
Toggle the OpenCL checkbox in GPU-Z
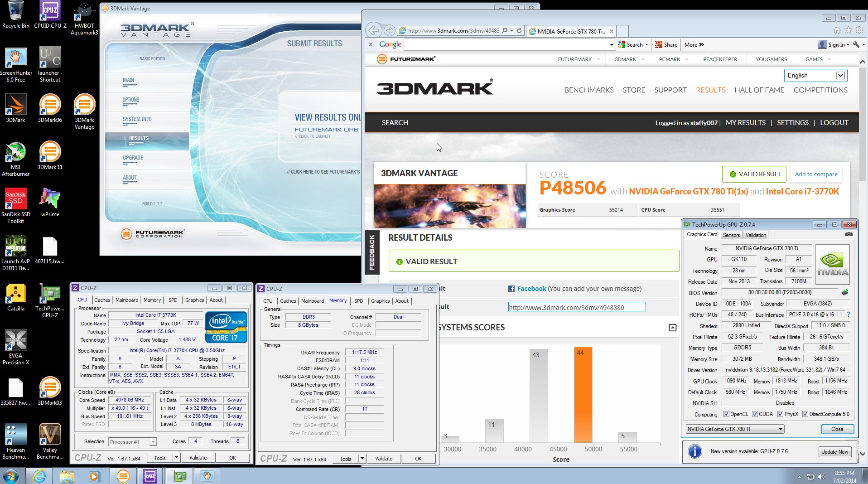pos(726,414)
